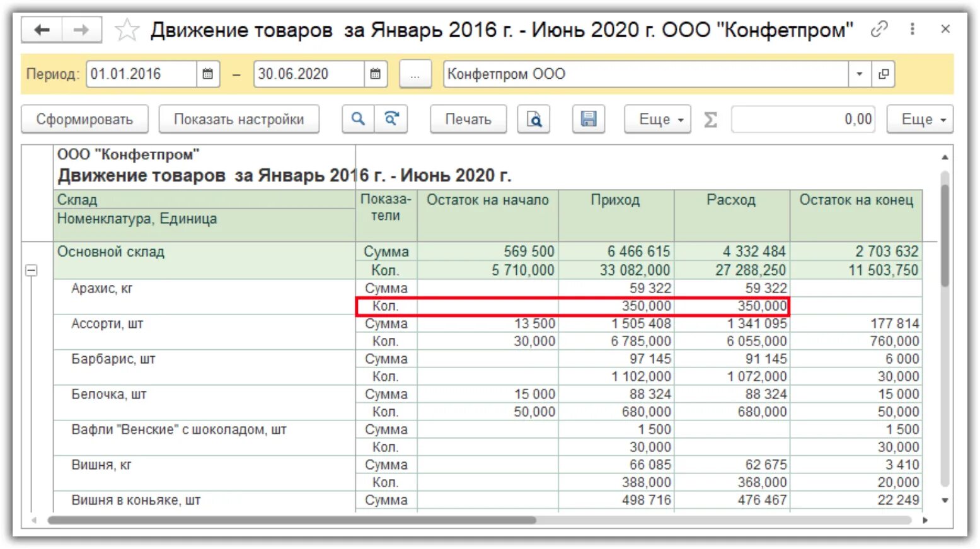
Task: Click the Печать button
Action: pyautogui.click(x=468, y=119)
